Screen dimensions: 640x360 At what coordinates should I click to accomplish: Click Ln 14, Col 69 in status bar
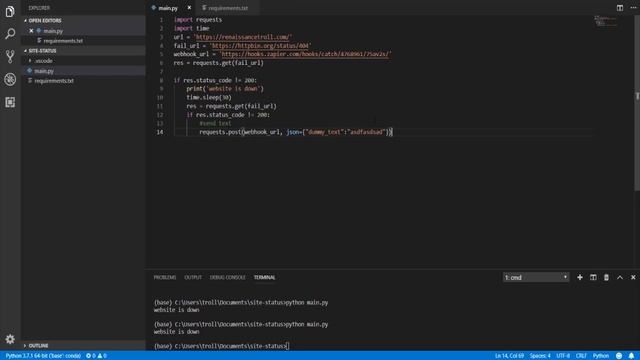(x=509, y=356)
